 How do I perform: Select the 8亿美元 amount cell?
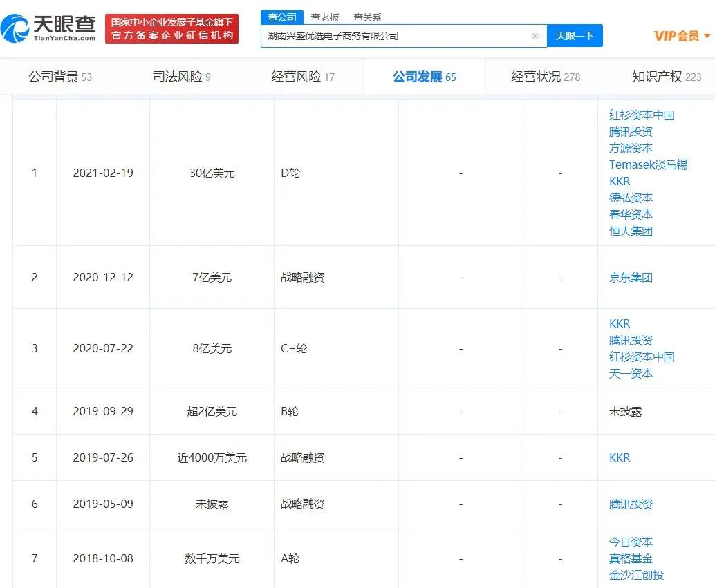pos(212,349)
